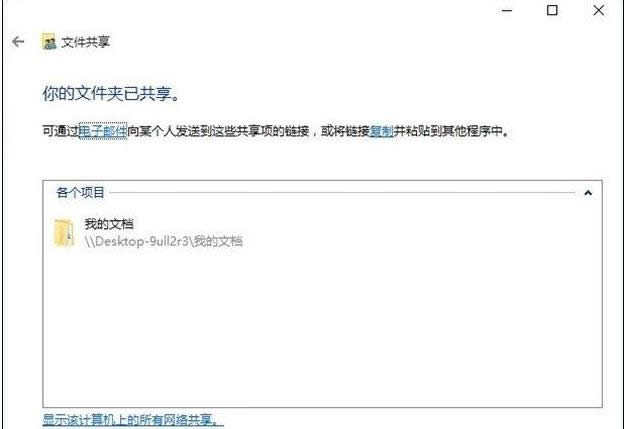Click the \\Desktop-9ull2r3\我的文档 network path
This screenshot has height=429, width=625.
coord(163,241)
